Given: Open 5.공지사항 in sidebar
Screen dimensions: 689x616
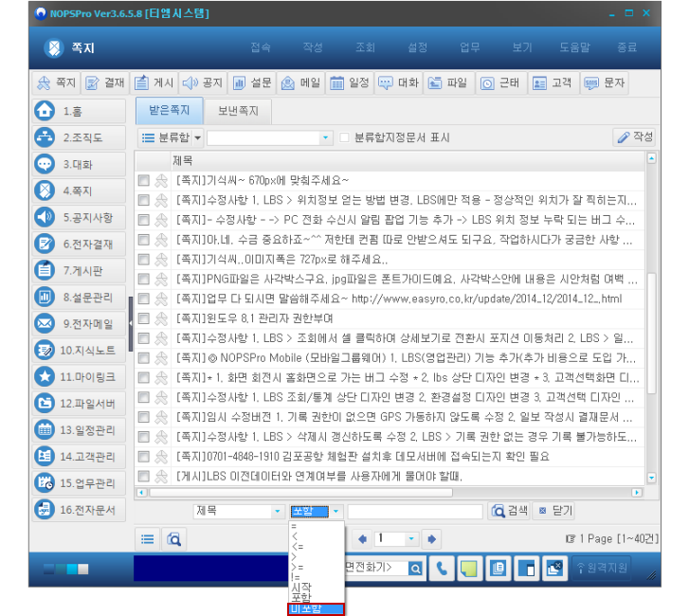Looking at the screenshot, I should click(79, 217).
